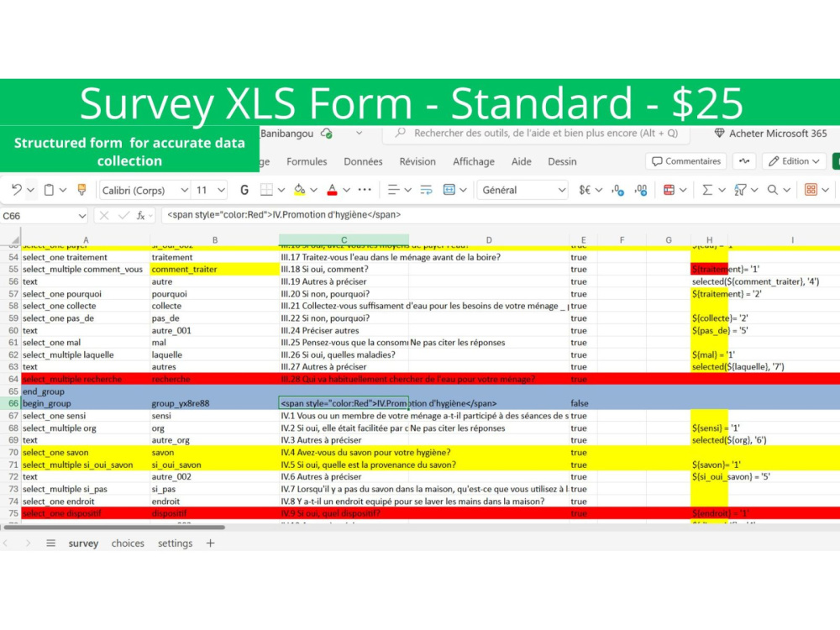Click the horizontal scrollbar thumb

point(114,528)
